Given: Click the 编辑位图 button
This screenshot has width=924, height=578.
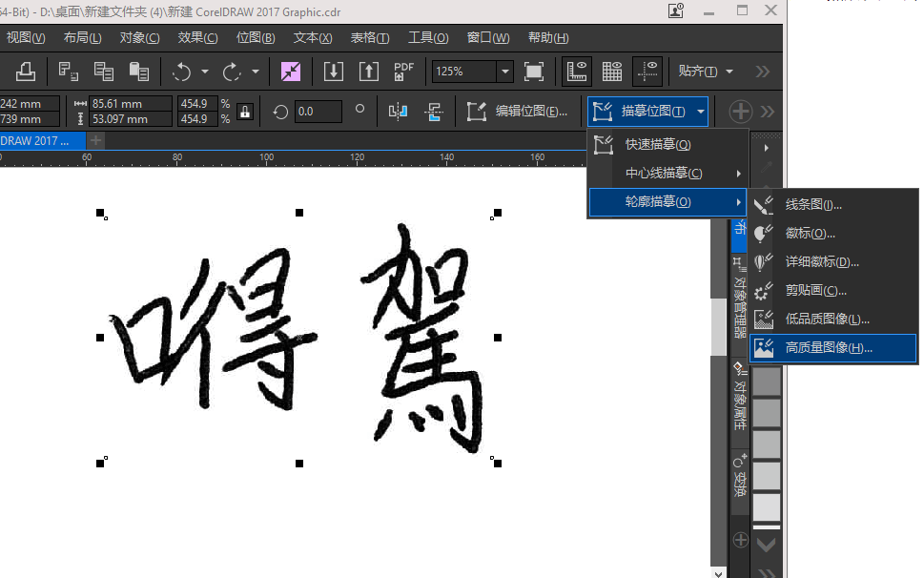Looking at the screenshot, I should (x=518, y=111).
